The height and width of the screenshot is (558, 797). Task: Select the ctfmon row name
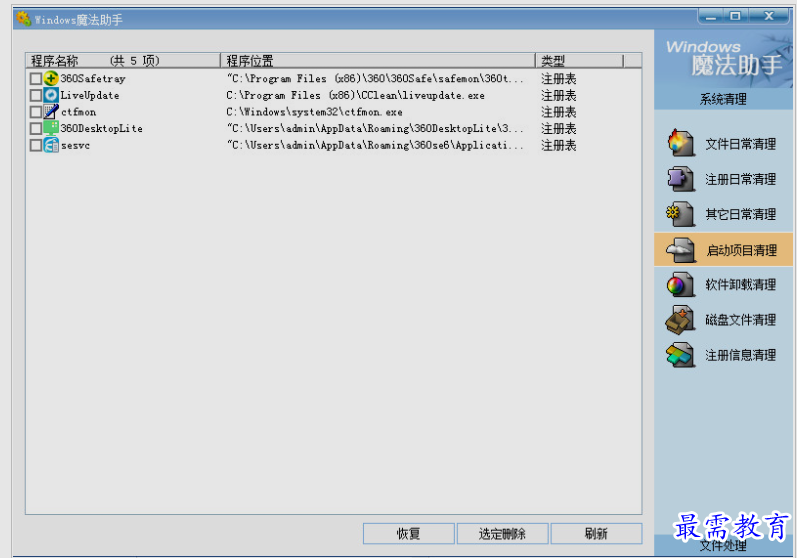click(78, 112)
